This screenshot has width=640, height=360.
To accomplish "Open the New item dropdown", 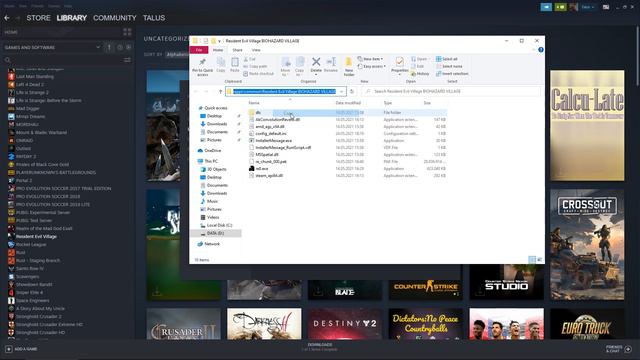I will pos(370,59).
